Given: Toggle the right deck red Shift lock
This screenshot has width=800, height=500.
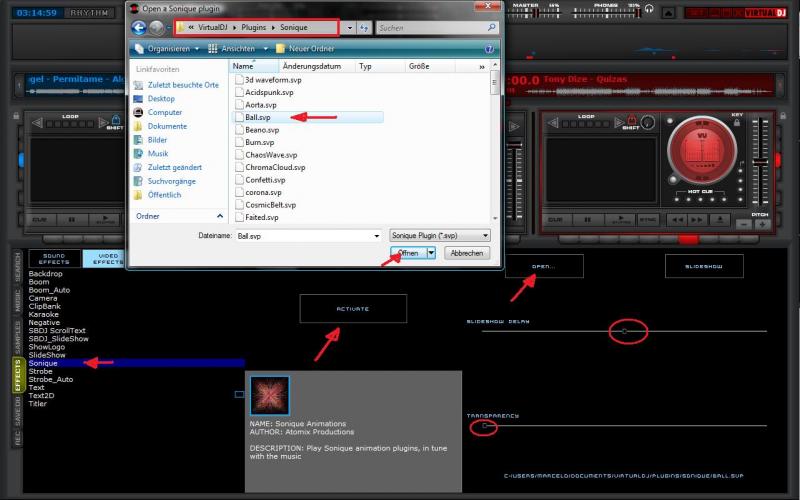Looking at the screenshot, I should [632, 120].
